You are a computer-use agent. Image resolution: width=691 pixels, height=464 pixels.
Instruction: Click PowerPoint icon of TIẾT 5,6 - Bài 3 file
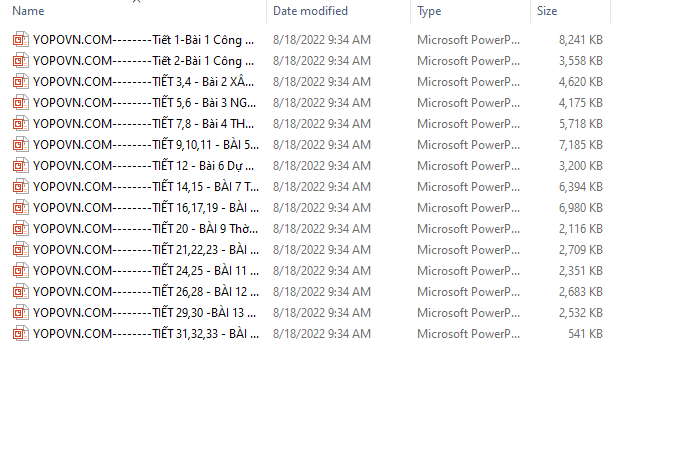(x=20, y=103)
